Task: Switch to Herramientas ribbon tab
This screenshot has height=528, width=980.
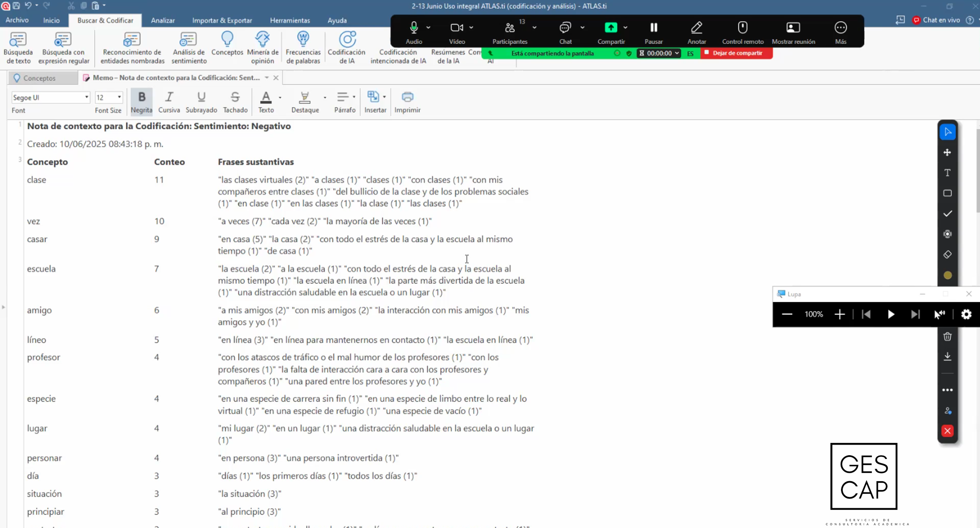Action: click(290, 20)
